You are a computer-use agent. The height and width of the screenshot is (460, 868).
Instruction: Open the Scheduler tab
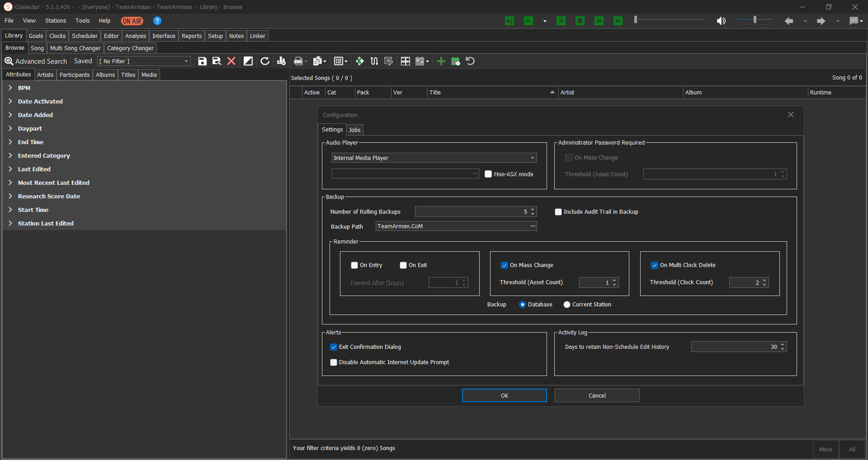click(85, 36)
